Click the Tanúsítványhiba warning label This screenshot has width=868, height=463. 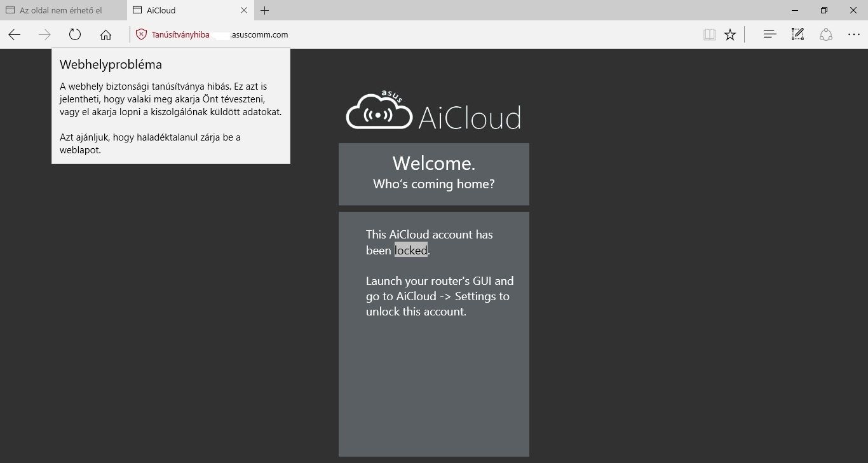[x=180, y=35]
